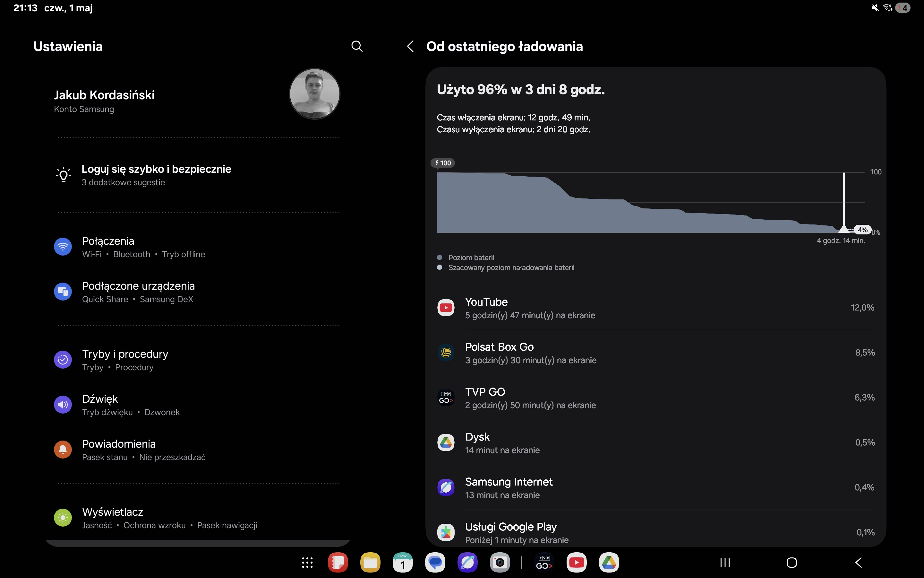Select Usługi Google Play 0,1% value
Image resolution: width=924 pixels, height=578 pixels.
tap(865, 532)
